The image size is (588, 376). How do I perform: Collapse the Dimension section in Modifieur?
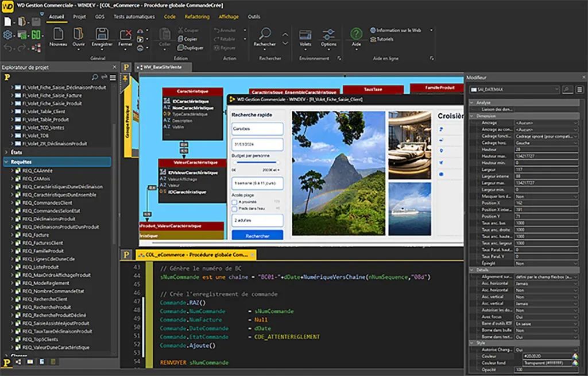[x=472, y=116]
